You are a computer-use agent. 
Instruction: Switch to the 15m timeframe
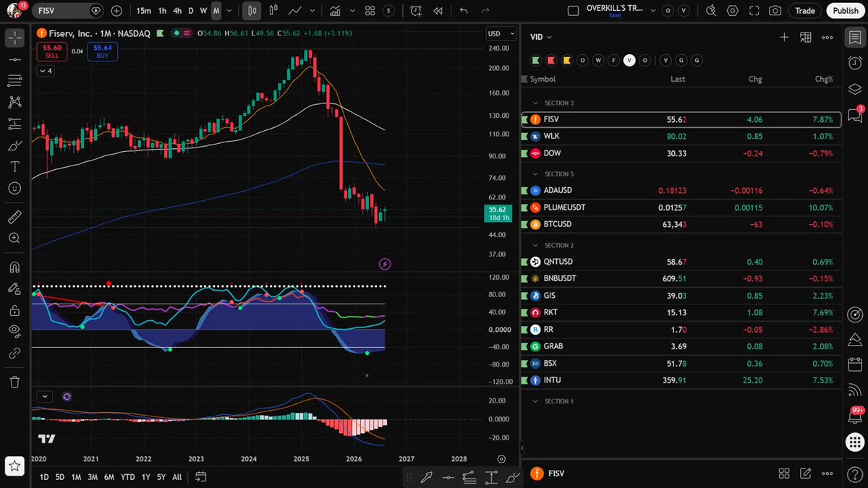(x=144, y=11)
